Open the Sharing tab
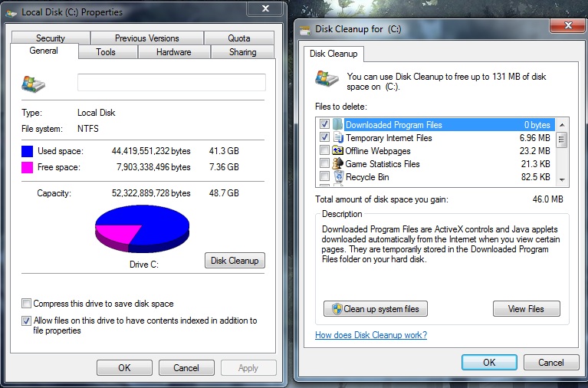 tap(242, 52)
